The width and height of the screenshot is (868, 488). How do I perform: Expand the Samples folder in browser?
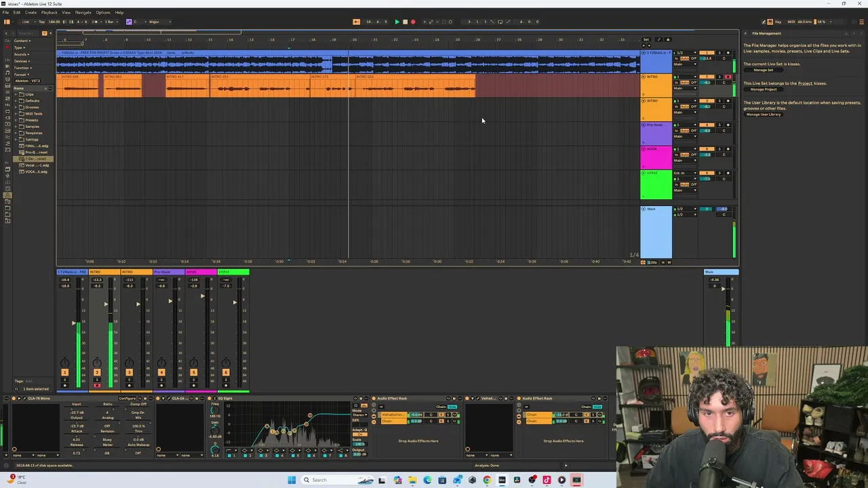[x=16, y=127]
